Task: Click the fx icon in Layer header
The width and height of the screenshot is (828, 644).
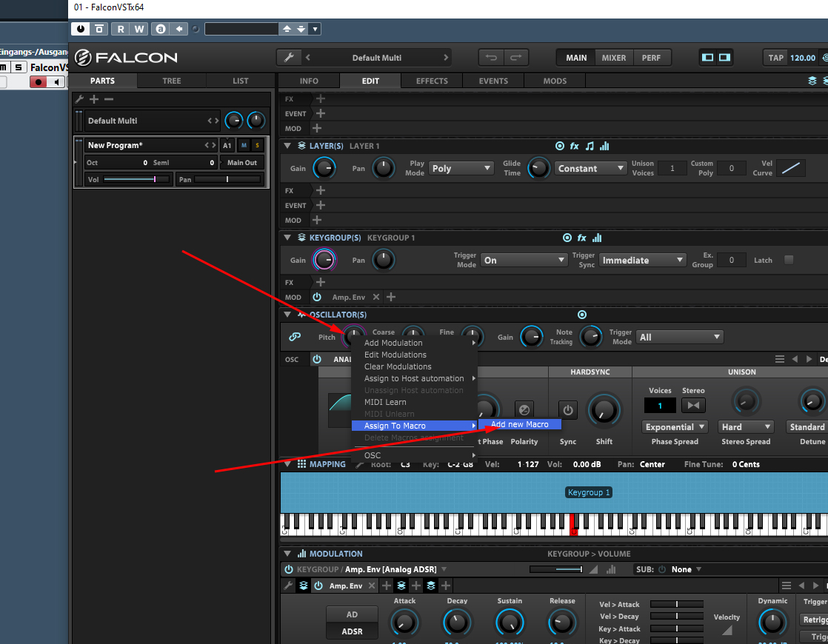Action: [575, 147]
